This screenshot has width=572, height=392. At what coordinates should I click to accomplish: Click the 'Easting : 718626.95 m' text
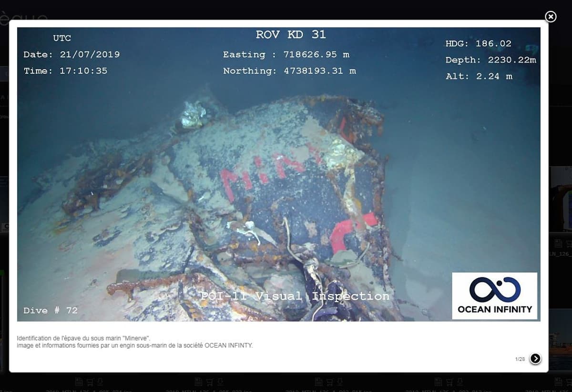click(x=286, y=54)
